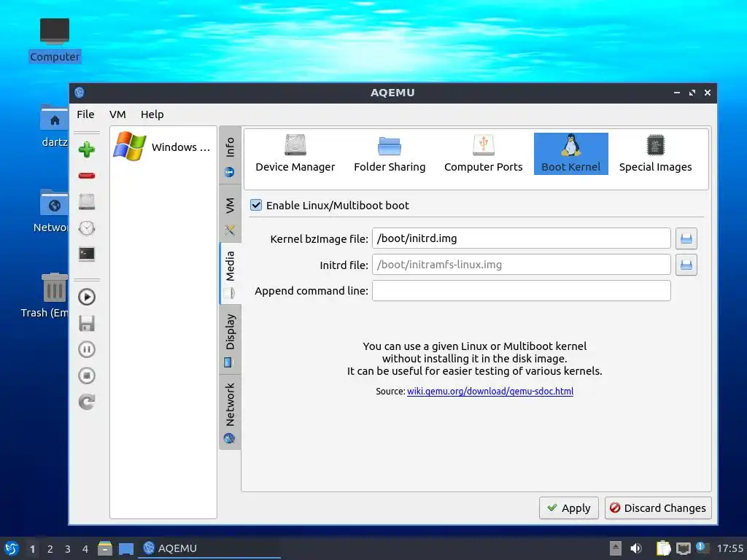The width and height of the screenshot is (747, 560).
Task: Open the Help menu
Action: [x=152, y=114]
